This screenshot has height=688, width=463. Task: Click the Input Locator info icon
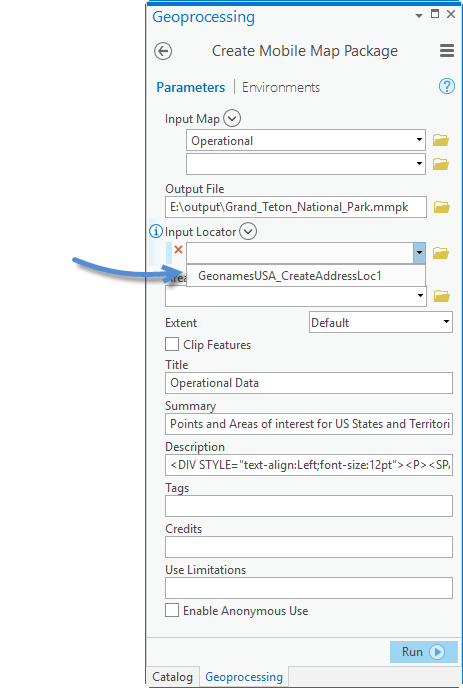(x=156, y=231)
